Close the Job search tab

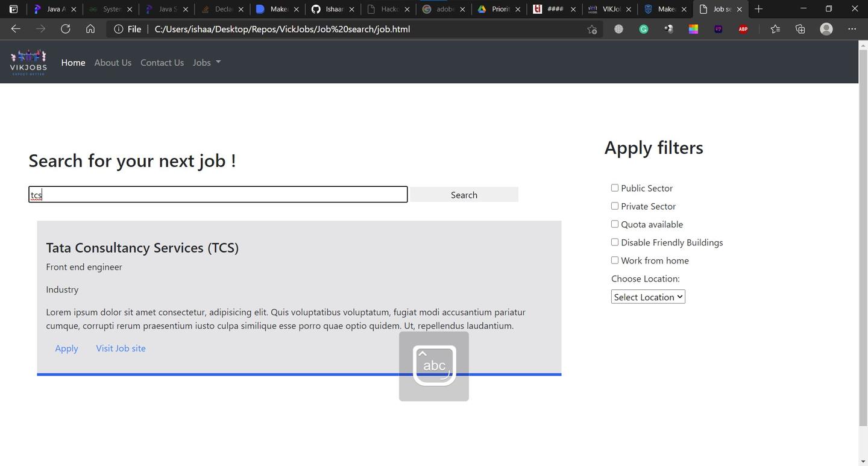(739, 9)
